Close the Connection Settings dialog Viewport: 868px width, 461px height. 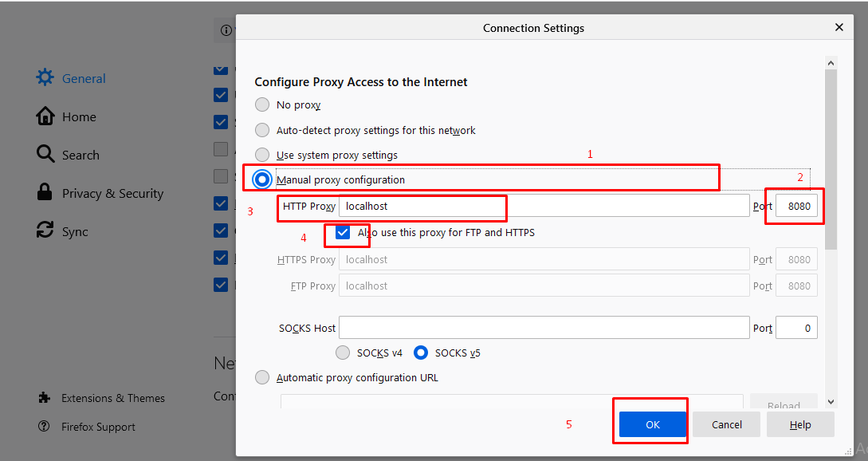coord(839,27)
